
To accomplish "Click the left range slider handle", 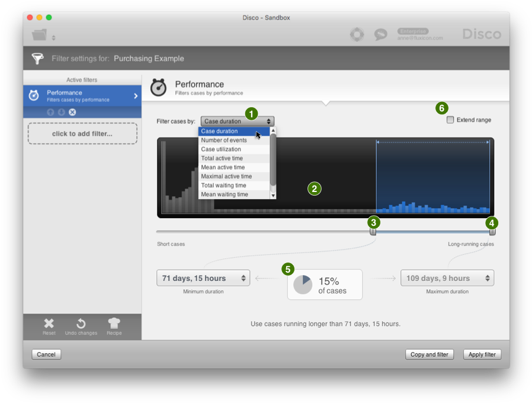I will coord(373,232).
